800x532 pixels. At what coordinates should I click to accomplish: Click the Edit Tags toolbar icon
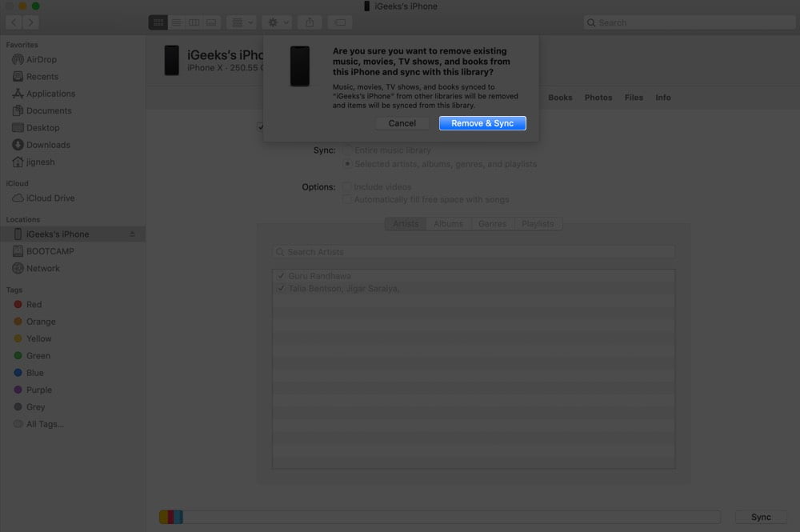click(x=340, y=22)
